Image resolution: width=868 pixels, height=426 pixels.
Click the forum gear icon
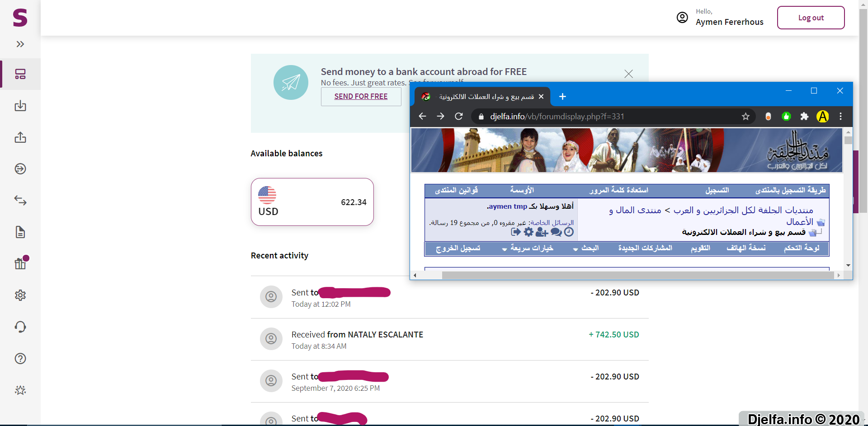[528, 232]
